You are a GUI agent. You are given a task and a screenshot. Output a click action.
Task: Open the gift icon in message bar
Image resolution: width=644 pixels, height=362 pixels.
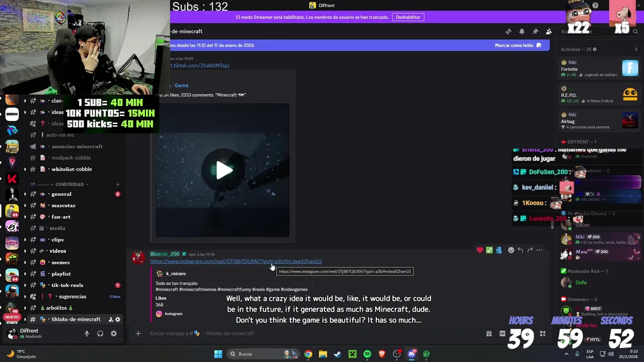pyautogui.click(x=489, y=333)
